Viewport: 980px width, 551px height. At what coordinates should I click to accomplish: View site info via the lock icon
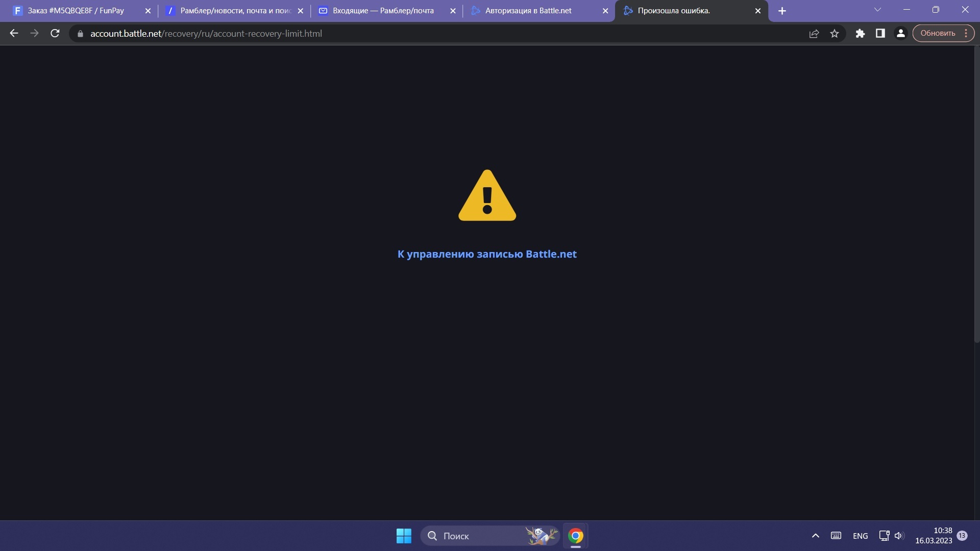80,34
